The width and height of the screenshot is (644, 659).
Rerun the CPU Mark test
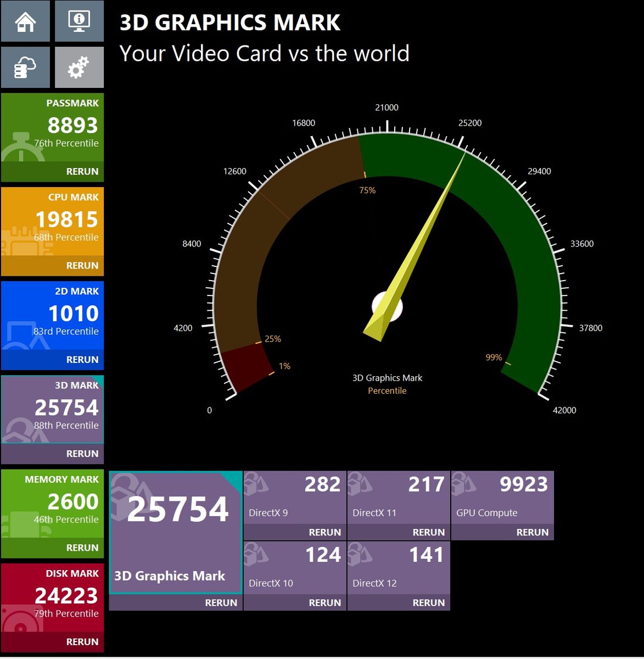[x=82, y=266]
